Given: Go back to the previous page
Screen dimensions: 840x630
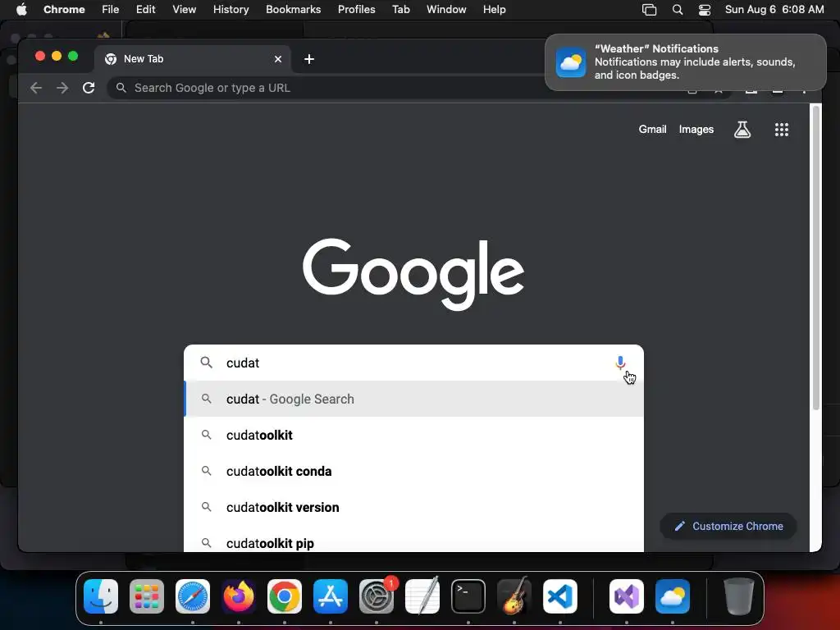Looking at the screenshot, I should 36,88.
